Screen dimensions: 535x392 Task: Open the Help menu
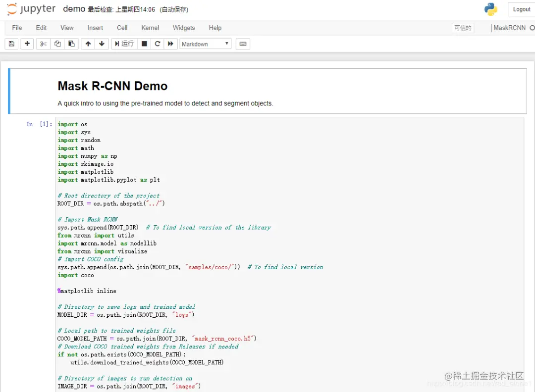[x=215, y=28]
